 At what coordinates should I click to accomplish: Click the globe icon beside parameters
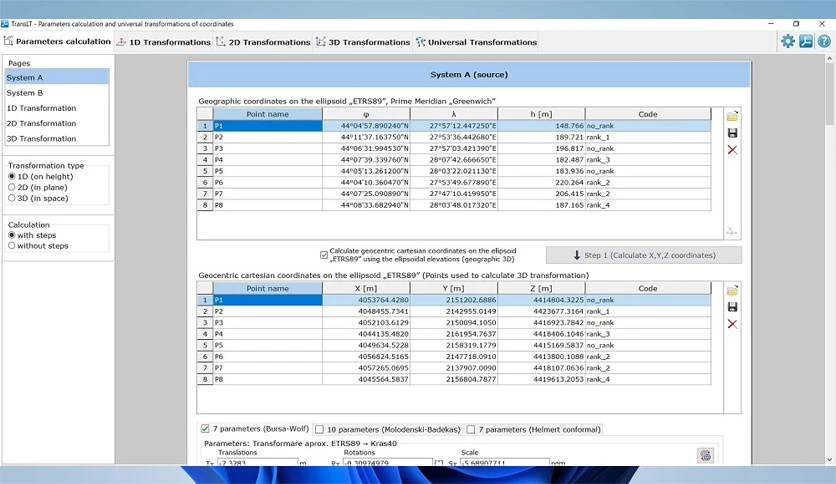[x=705, y=455]
